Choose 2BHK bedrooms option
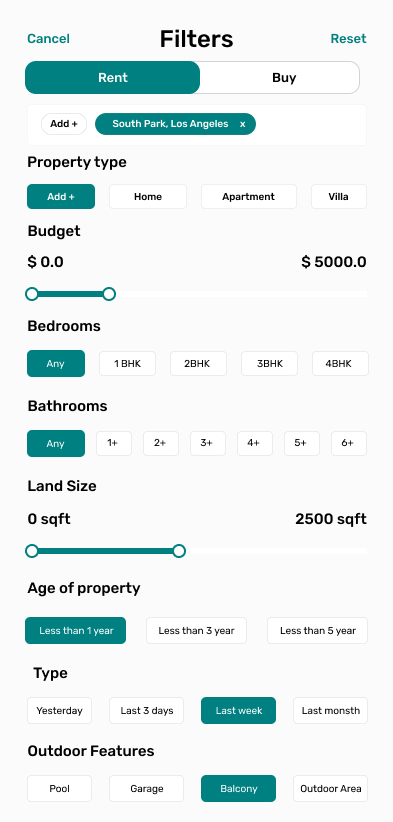This screenshot has width=393, height=822. click(x=198, y=364)
